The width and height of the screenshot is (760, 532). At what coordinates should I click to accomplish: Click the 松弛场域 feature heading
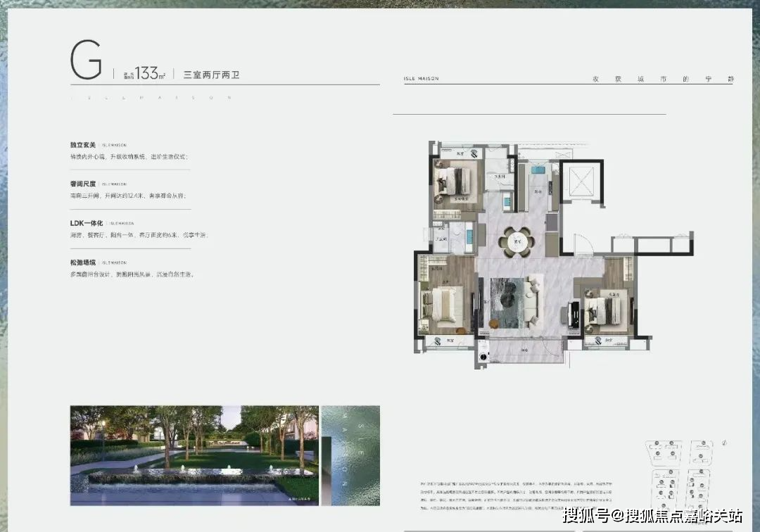pos(82,262)
